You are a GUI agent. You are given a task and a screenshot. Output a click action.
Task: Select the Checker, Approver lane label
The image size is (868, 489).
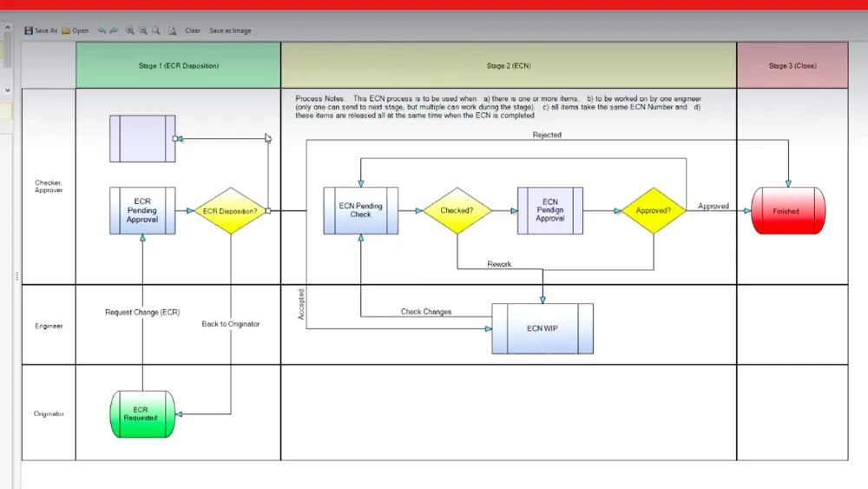pos(49,186)
